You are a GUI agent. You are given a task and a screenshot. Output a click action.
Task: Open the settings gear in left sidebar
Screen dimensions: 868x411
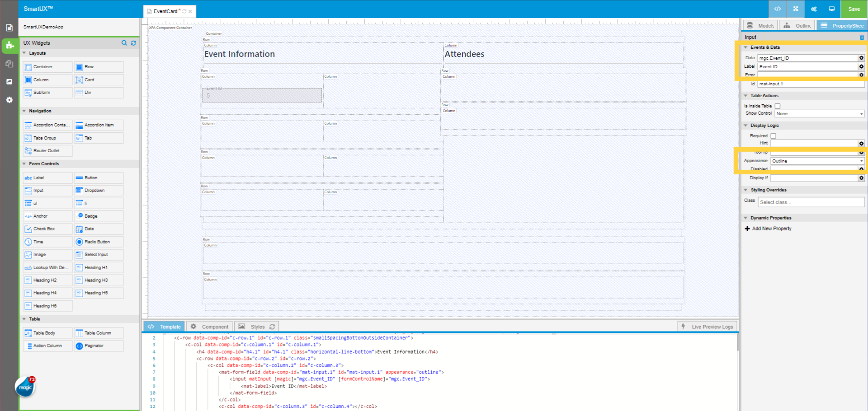click(9, 100)
